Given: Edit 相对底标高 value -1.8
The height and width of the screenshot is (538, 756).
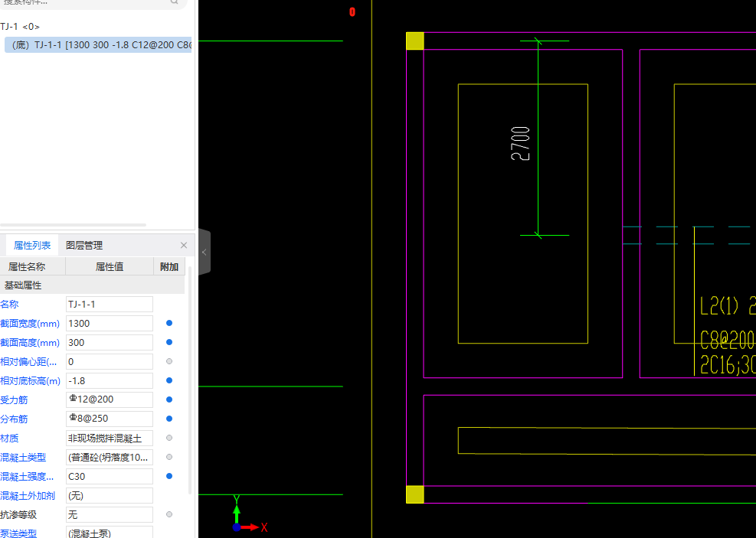Looking at the screenshot, I should pyautogui.click(x=110, y=380).
